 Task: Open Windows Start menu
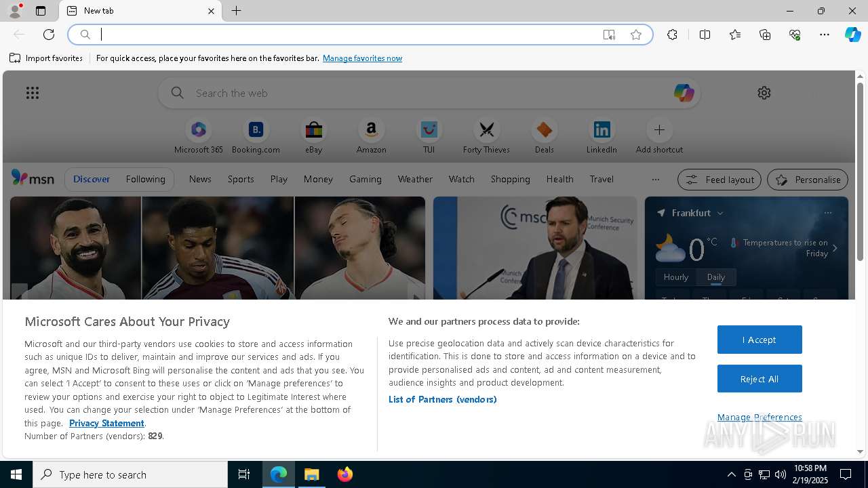click(16, 474)
